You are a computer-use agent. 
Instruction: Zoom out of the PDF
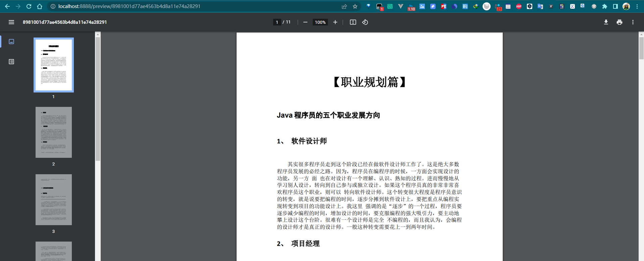point(305,22)
